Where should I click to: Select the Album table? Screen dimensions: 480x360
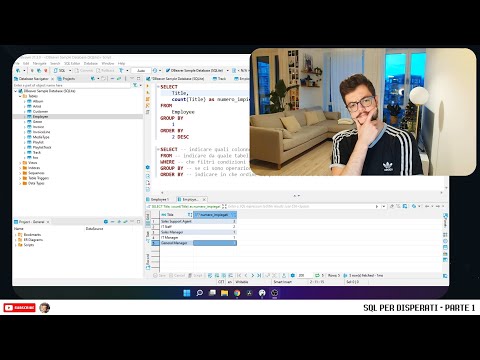(38, 101)
